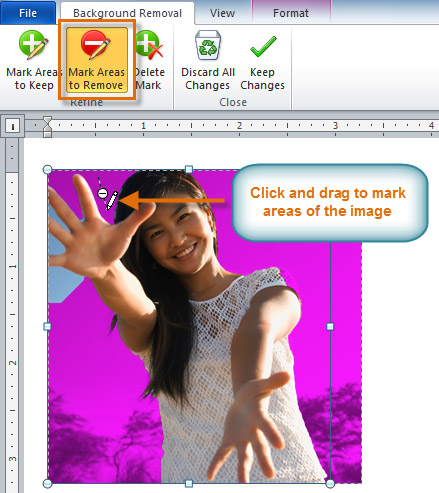Apply Keep Changes green checkmark
The width and height of the screenshot is (439, 493).
pos(262,61)
